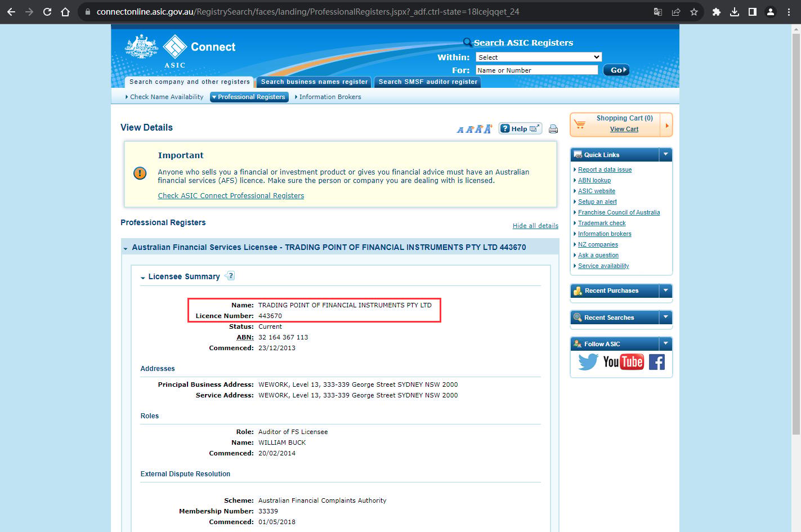801x532 pixels.
Task: Select licence number 443670 value
Action: [270, 316]
